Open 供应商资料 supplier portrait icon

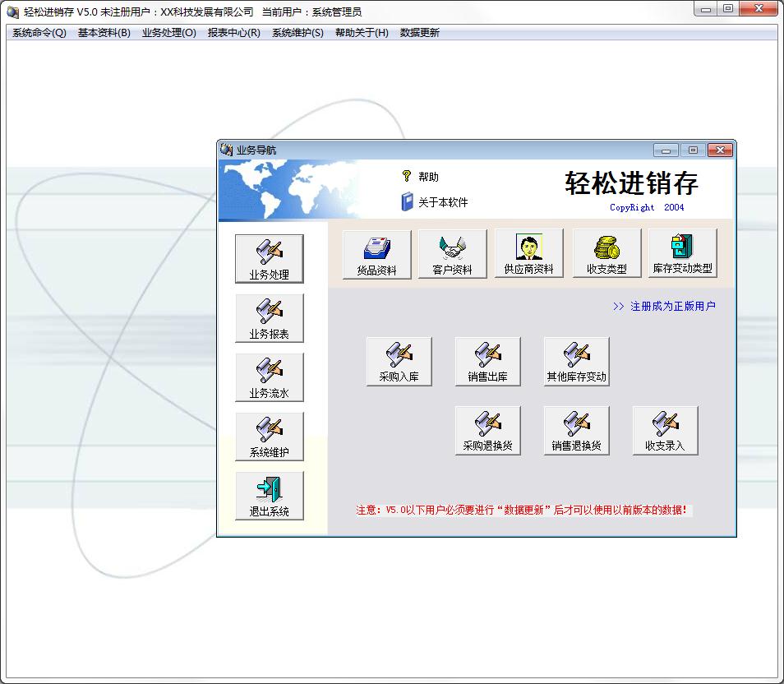point(529,247)
